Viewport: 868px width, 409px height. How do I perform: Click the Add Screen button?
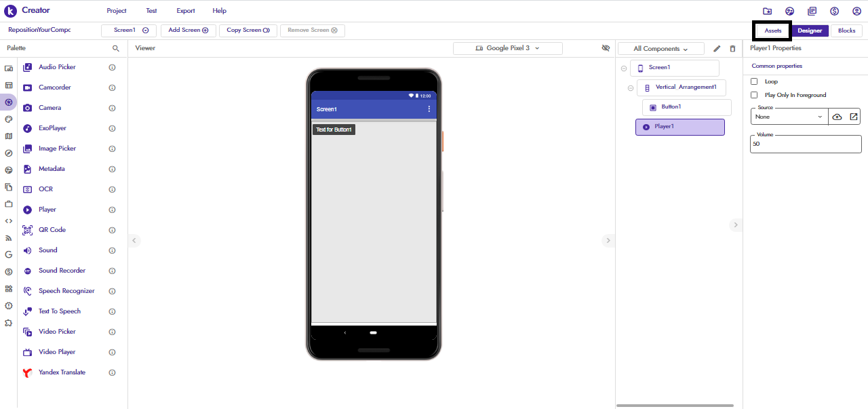click(188, 31)
